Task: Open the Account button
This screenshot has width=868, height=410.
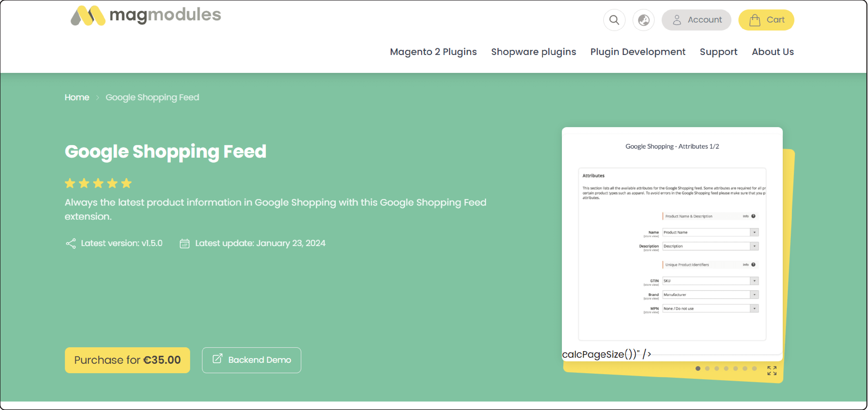Action: point(696,20)
